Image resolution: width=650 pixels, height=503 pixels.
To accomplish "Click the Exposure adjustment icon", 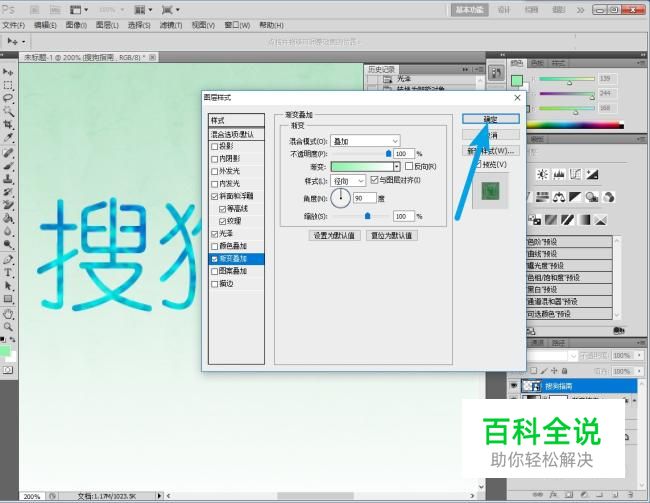I will click(592, 174).
